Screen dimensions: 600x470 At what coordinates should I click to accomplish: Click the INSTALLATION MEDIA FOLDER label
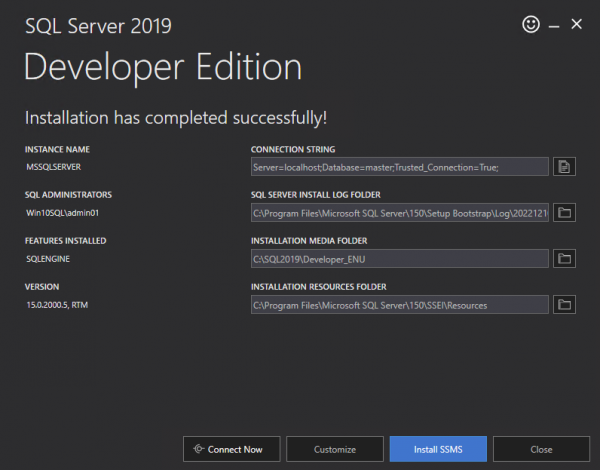tap(309, 241)
